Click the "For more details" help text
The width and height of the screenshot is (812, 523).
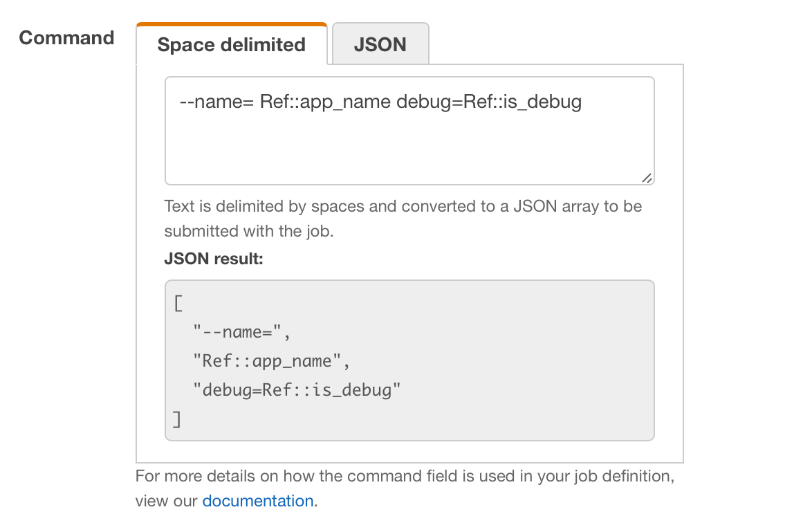point(405,477)
